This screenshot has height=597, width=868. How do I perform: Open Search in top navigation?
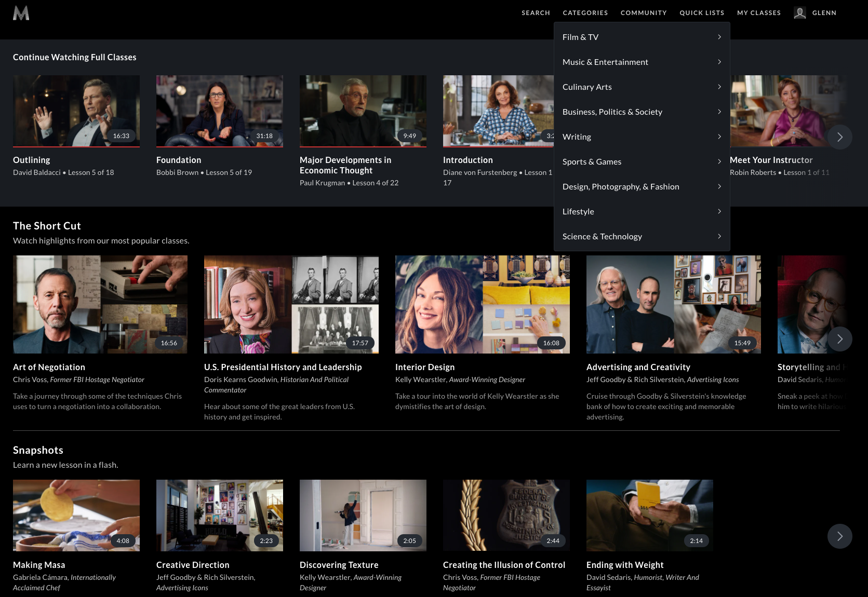536,13
